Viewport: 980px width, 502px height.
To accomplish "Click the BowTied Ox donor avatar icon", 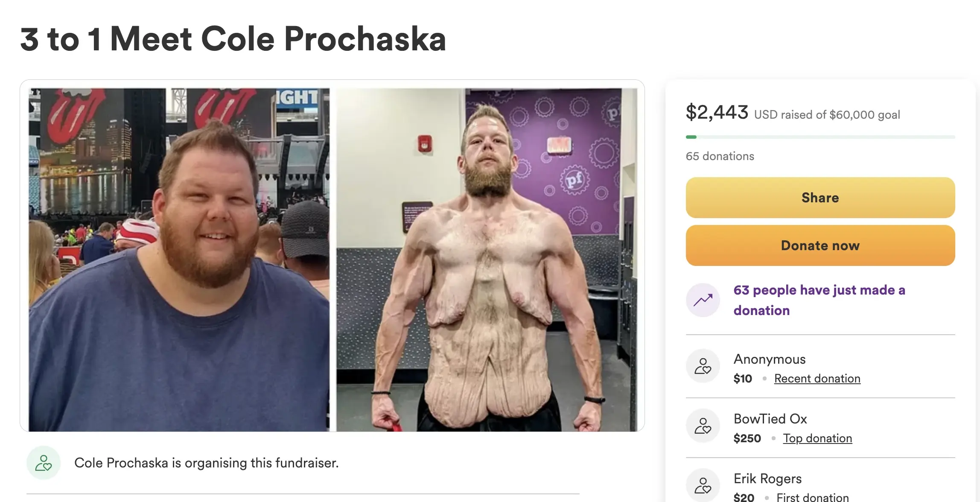I will (703, 426).
